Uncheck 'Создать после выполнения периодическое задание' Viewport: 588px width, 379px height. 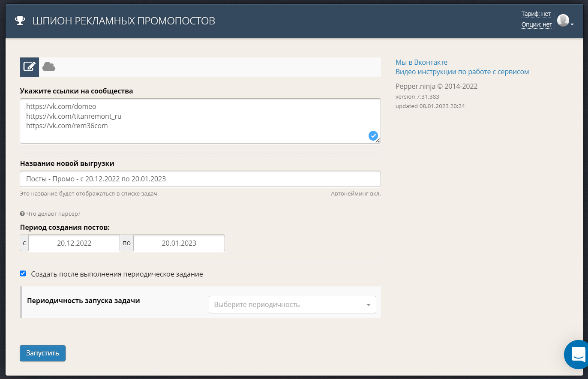pos(23,274)
